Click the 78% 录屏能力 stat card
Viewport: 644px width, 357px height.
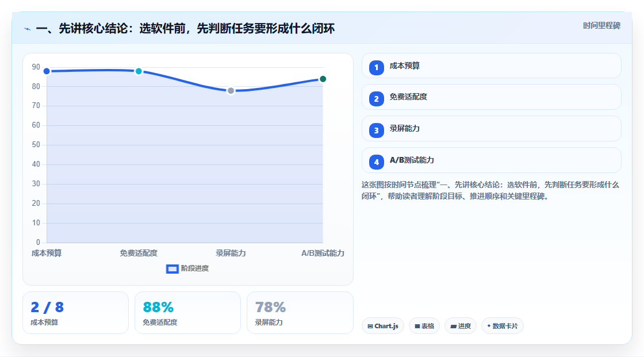(x=300, y=313)
